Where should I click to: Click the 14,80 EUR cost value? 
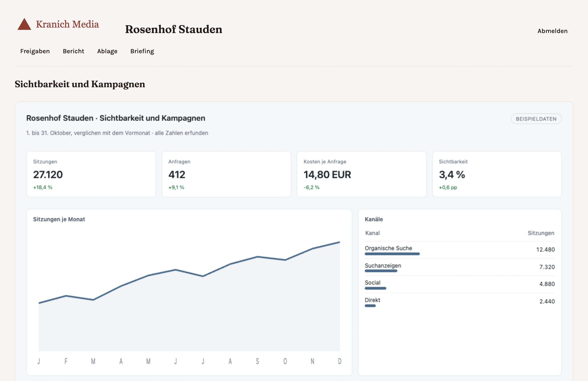(x=327, y=175)
